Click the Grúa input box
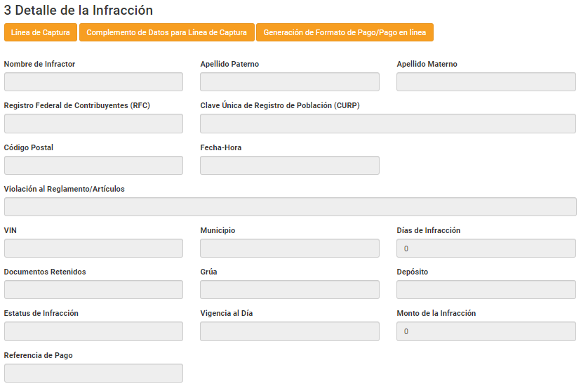The image size is (588, 391). coord(289,290)
